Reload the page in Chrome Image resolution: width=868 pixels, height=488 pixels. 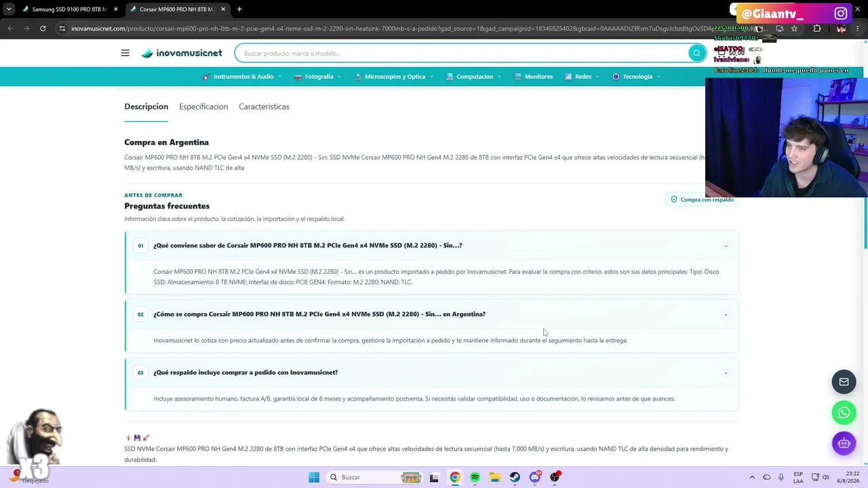pos(43,28)
